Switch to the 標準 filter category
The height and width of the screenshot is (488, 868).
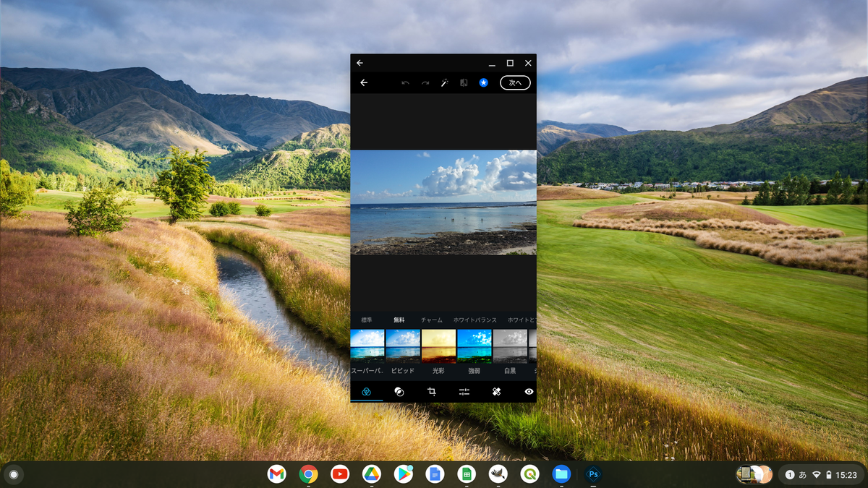click(x=367, y=320)
